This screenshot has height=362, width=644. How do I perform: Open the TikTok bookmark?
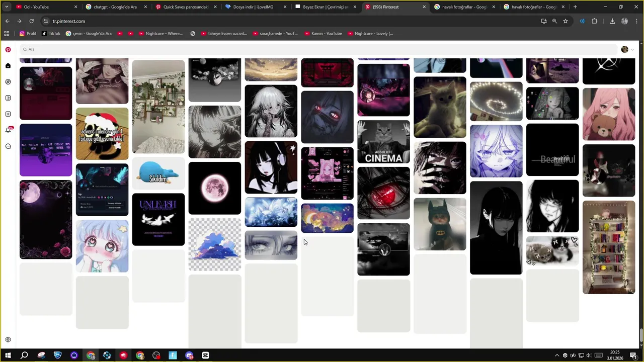(x=51, y=34)
